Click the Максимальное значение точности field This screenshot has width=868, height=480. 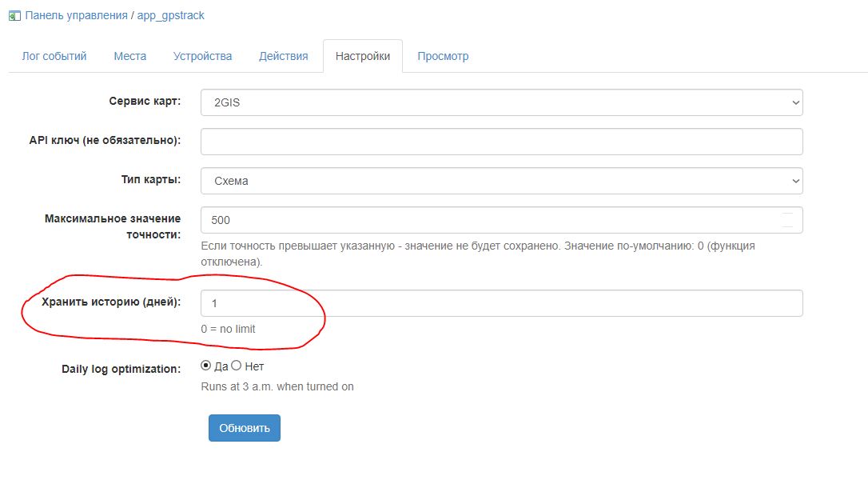point(488,220)
